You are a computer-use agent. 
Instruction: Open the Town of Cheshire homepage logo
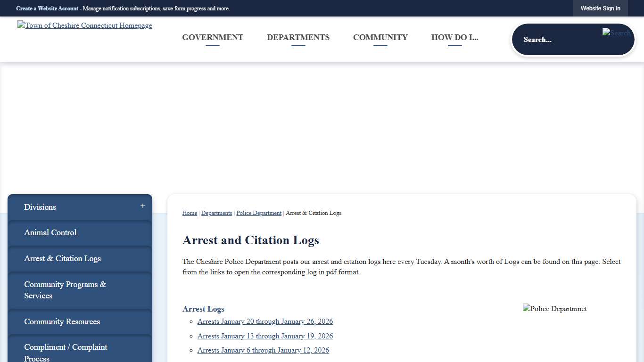tap(84, 25)
